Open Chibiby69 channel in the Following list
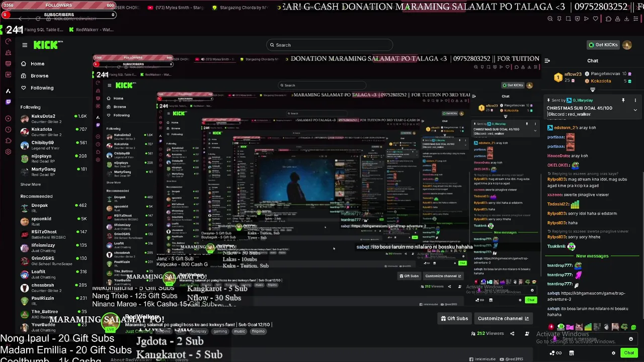The image size is (644, 362). tap(54, 145)
